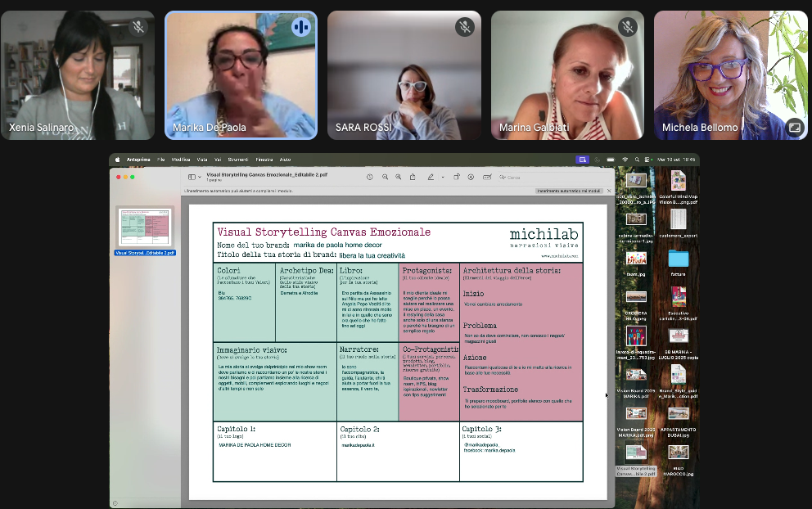Select the Markup pen tool
The height and width of the screenshot is (509, 812).
pyautogui.click(x=431, y=177)
